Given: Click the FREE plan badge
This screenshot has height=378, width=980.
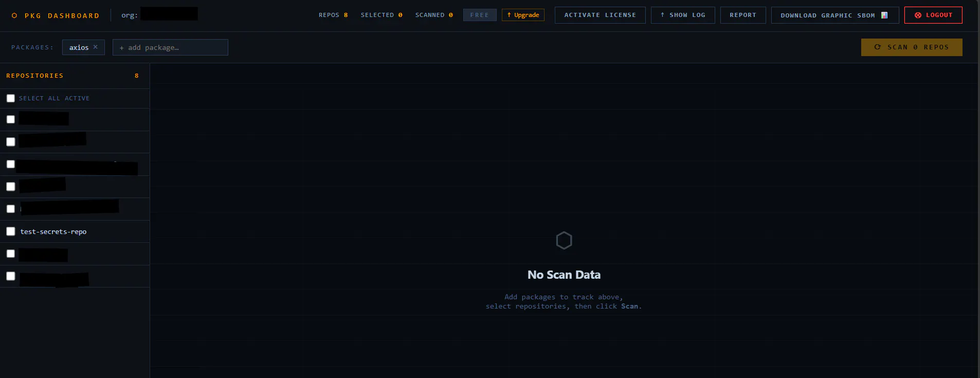Looking at the screenshot, I should click(480, 15).
